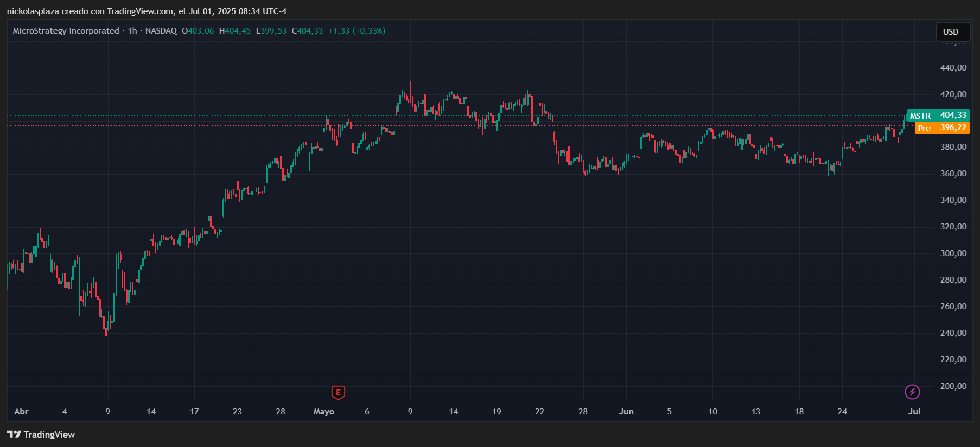The image size is (980, 447).
Task: Click the purple lightning bolt icon
Action: pos(912,392)
